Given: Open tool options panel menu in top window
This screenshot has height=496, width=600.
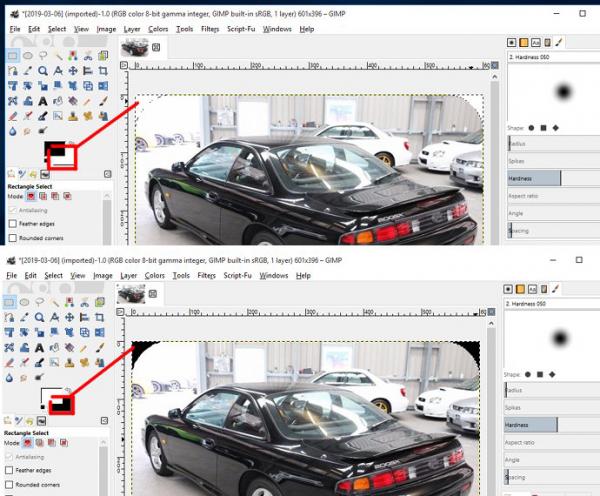Looking at the screenshot, I should pos(108,175).
